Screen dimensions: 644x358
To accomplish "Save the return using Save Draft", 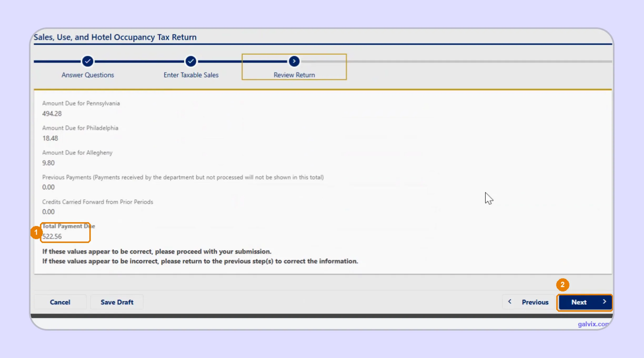I will [x=117, y=302].
